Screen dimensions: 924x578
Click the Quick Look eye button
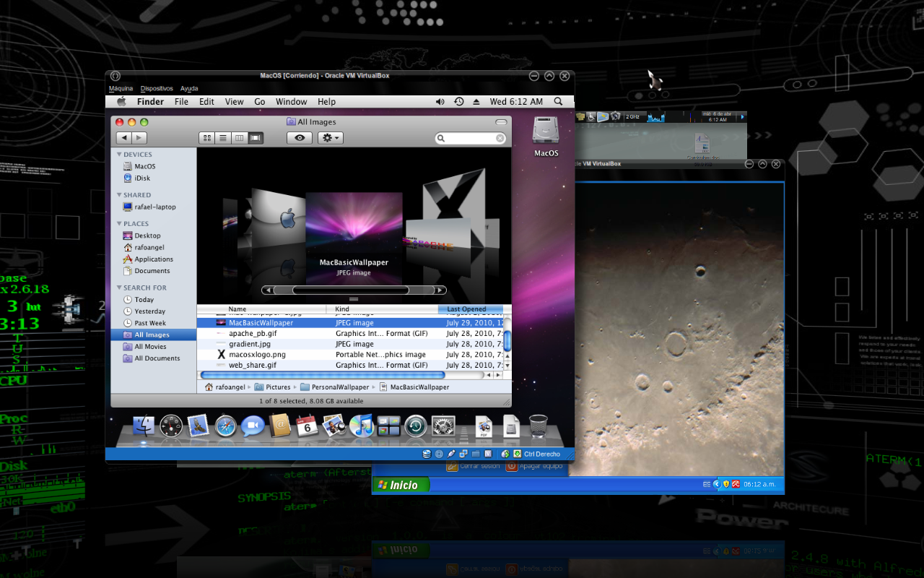pyautogui.click(x=300, y=138)
